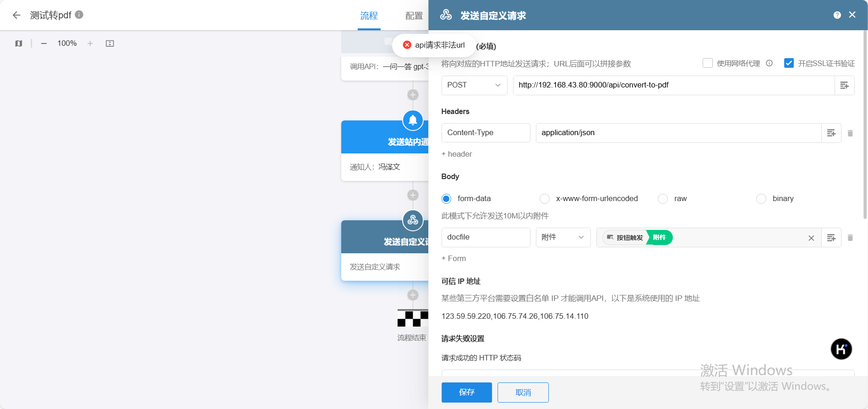Clear the docfile attachment value
The image size is (868, 409).
pyautogui.click(x=811, y=238)
